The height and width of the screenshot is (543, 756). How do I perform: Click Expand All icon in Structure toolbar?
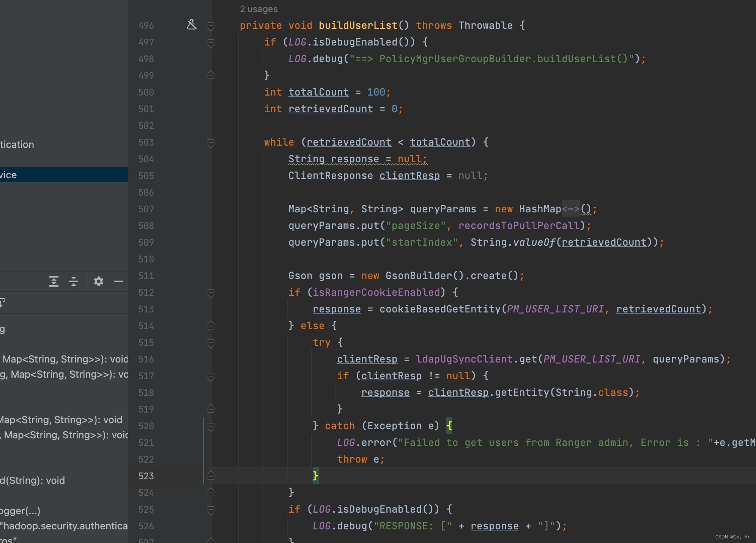tap(54, 281)
